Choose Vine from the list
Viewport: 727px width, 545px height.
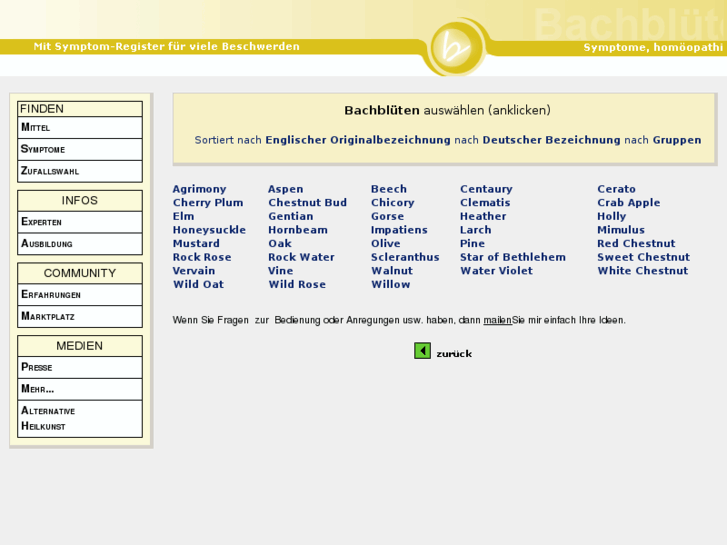280,271
